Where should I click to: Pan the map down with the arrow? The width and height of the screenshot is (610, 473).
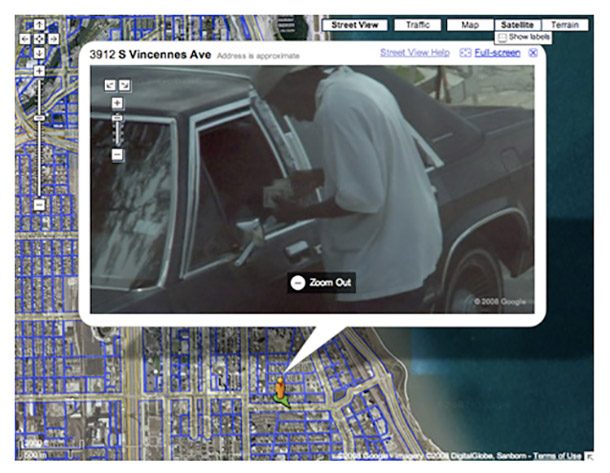point(39,53)
